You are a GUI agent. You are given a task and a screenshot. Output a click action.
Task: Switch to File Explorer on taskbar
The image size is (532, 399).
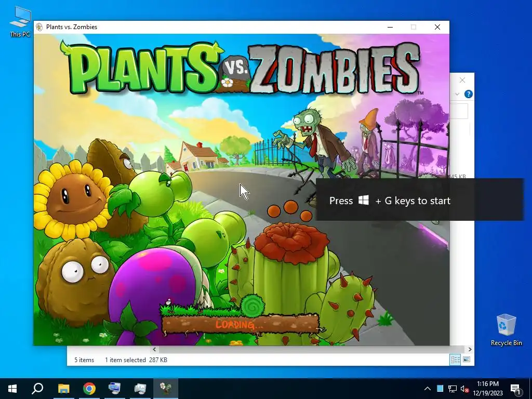pos(63,389)
